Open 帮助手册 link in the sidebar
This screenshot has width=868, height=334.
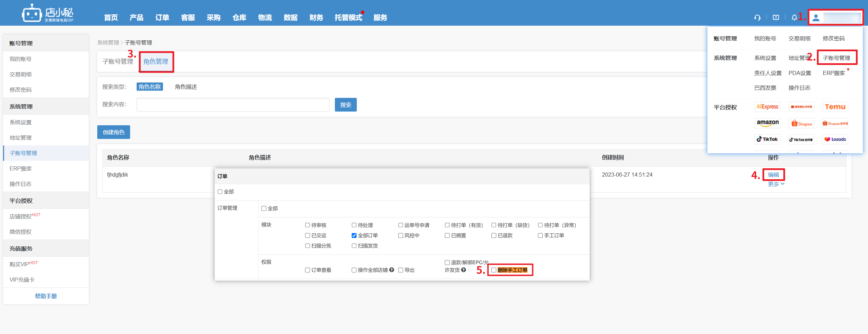[46, 296]
